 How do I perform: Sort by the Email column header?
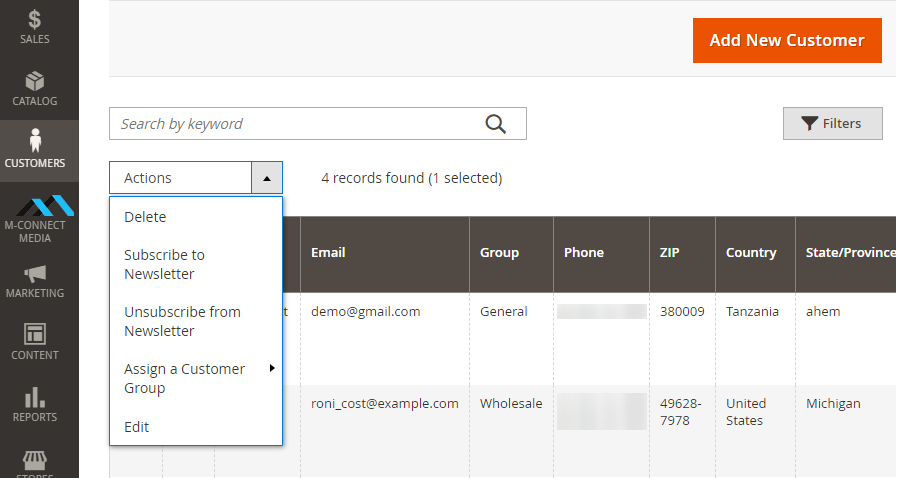(328, 253)
